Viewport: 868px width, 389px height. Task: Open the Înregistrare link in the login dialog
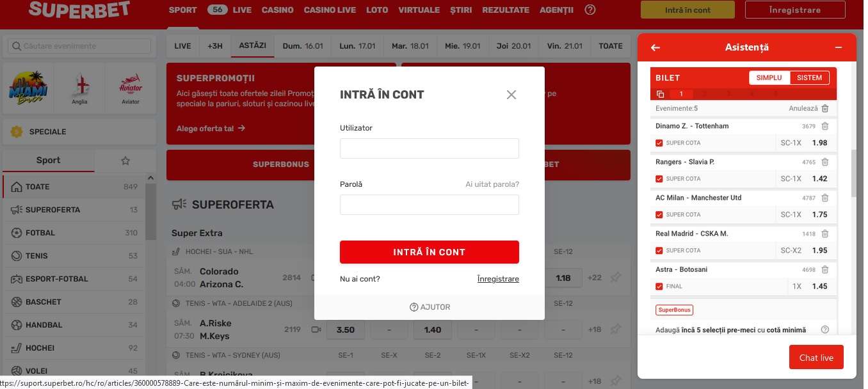(x=498, y=279)
